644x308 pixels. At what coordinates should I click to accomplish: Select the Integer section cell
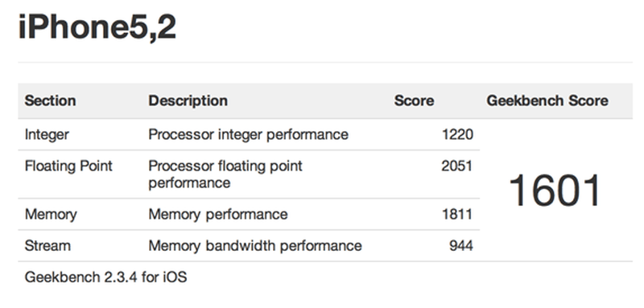point(47,134)
